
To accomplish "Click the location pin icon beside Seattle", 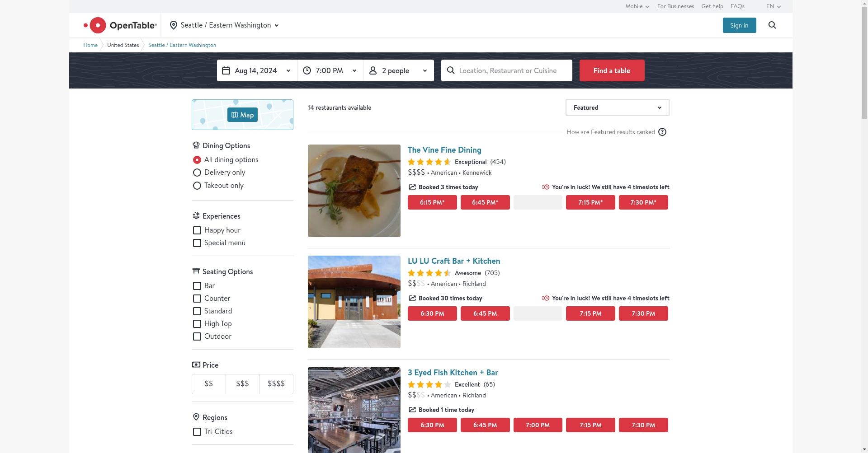I will (x=173, y=25).
